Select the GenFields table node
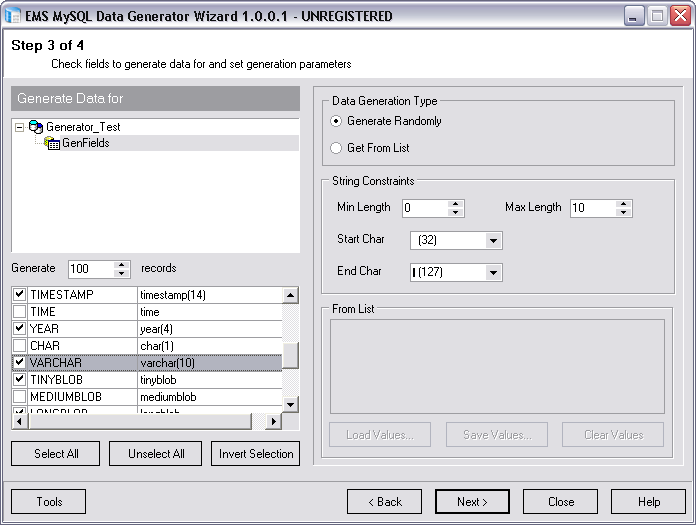 (86, 143)
